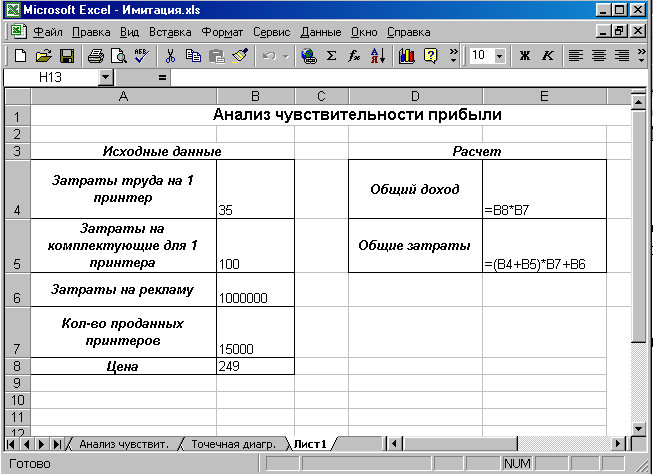
Task: Open Paste Function fx icon
Action: click(x=354, y=55)
